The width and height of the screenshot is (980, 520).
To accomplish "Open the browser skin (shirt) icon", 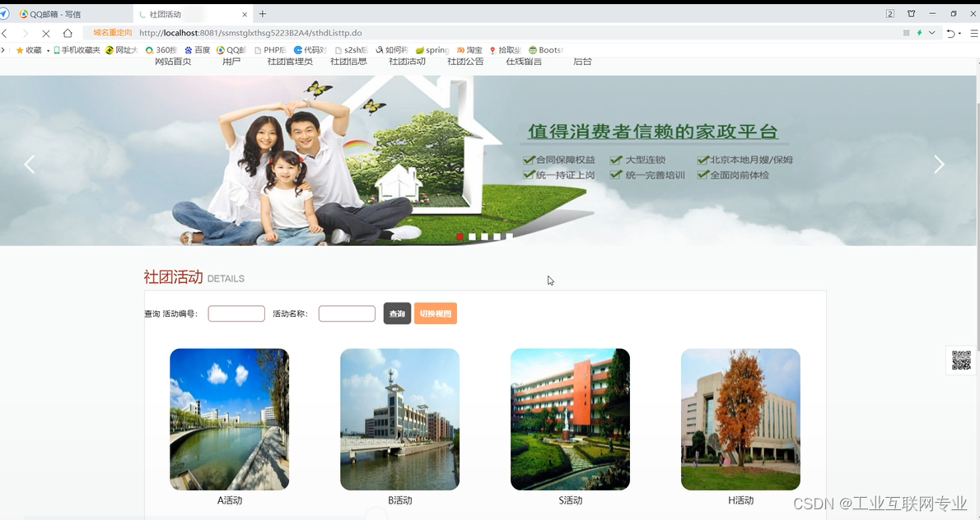I will 912,14.
